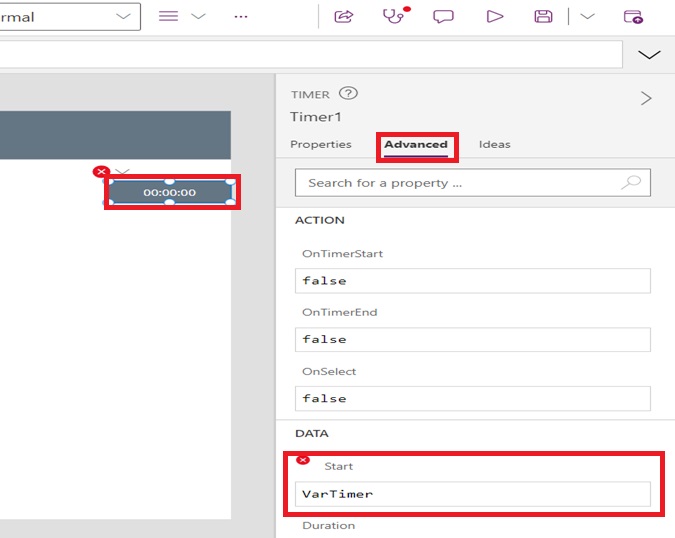Click the help question mark beside TIMER
675x538 pixels.
pos(348,94)
